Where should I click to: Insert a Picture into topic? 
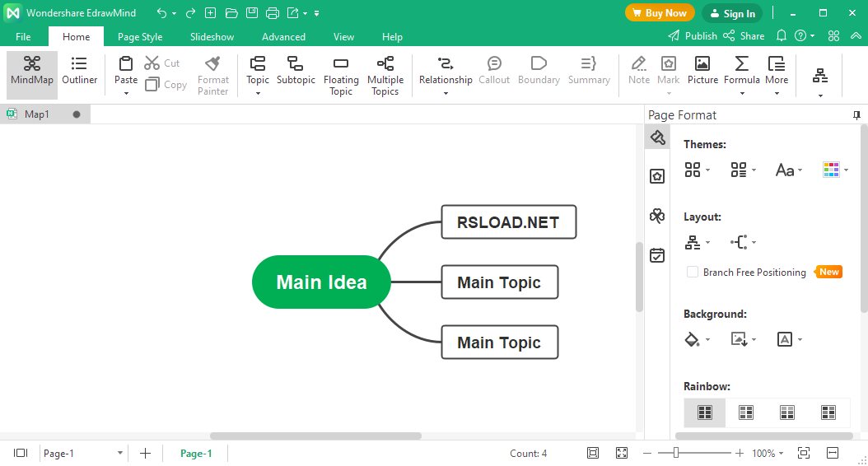pos(702,71)
